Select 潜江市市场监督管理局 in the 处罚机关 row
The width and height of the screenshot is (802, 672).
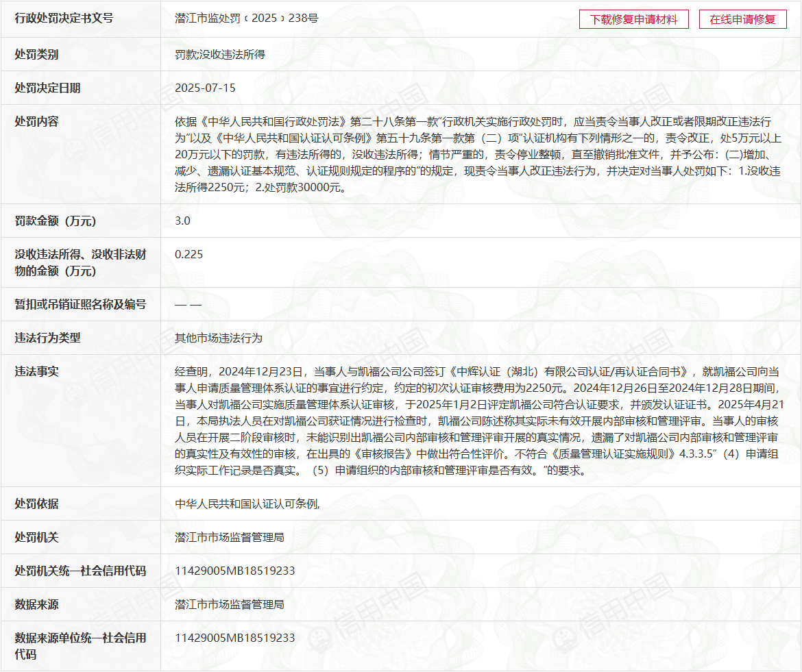point(230,537)
